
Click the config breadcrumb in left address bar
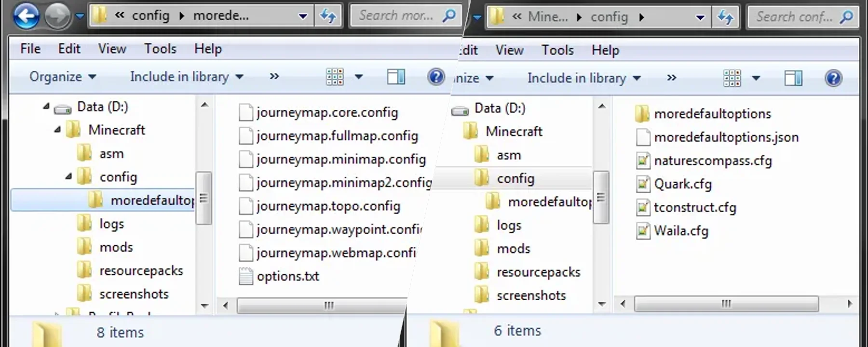pos(150,16)
